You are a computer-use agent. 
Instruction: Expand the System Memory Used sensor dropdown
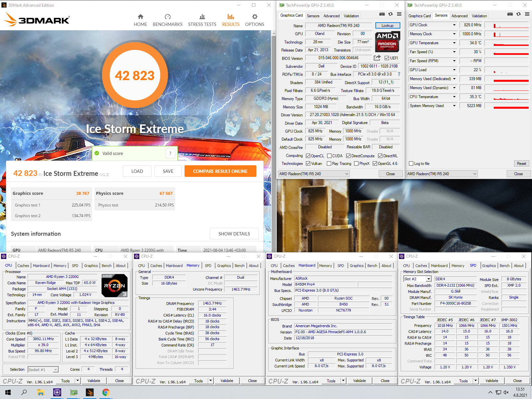(454, 106)
